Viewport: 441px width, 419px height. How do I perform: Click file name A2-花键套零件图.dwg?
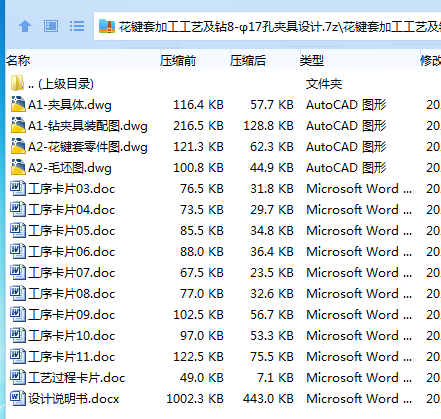click(x=88, y=147)
